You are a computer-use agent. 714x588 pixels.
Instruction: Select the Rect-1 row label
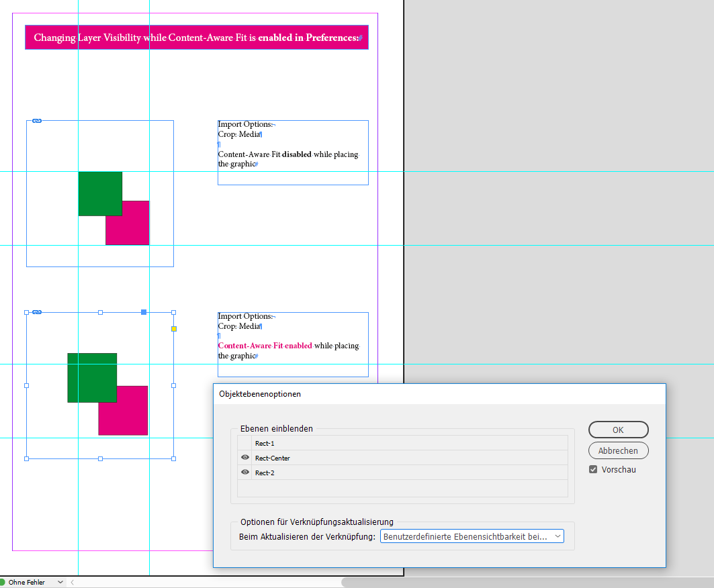tap(265, 443)
